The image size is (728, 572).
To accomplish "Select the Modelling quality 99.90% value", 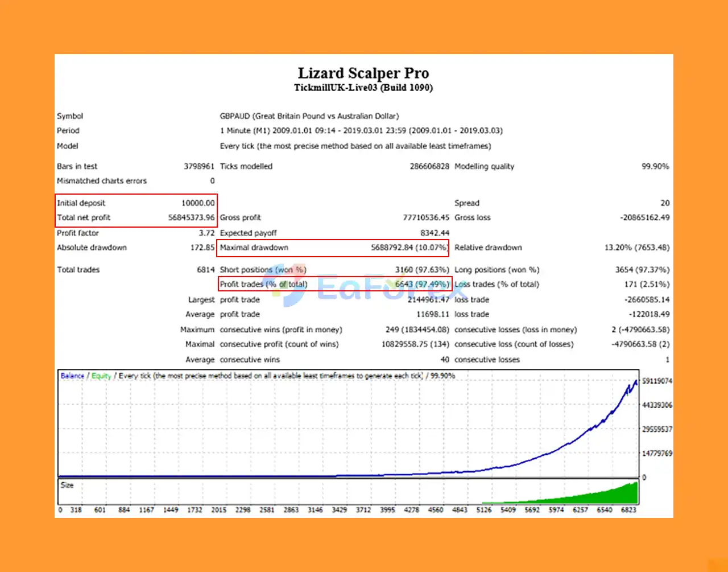I will pyautogui.click(x=655, y=167).
